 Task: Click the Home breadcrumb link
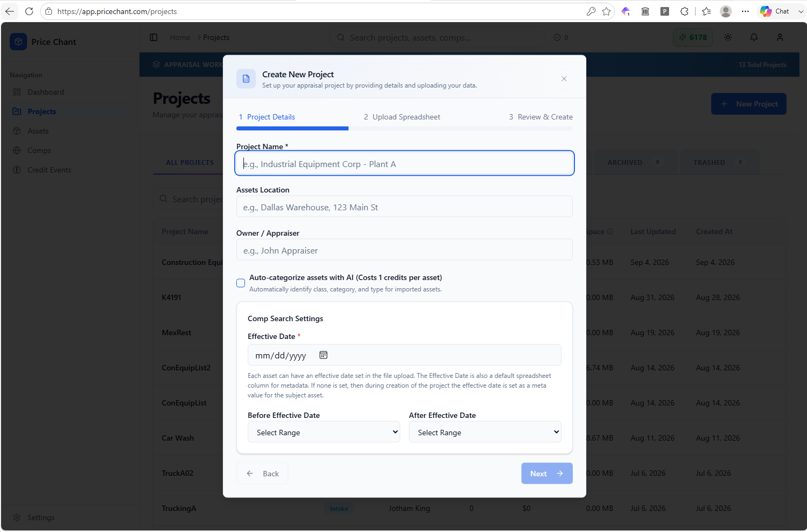point(180,37)
